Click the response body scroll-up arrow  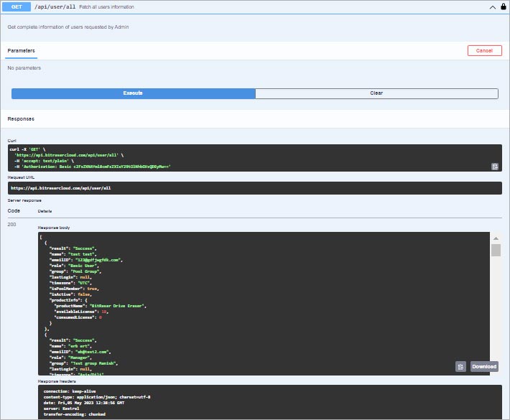point(496,238)
